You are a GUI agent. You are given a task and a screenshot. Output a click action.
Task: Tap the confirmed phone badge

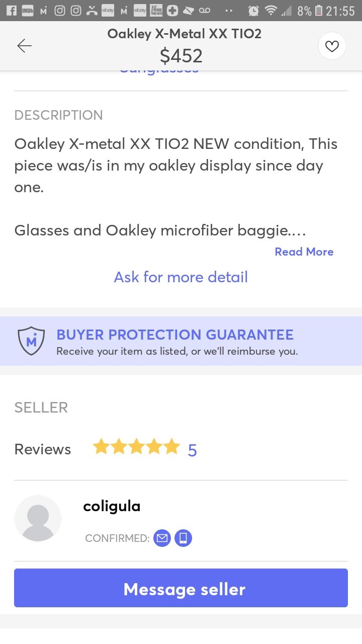(x=183, y=538)
